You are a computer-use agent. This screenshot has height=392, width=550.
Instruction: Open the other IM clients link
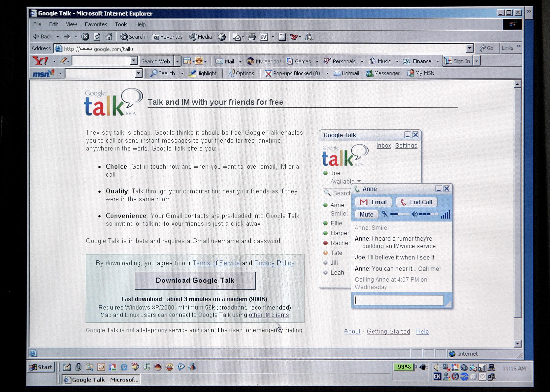tap(269, 315)
